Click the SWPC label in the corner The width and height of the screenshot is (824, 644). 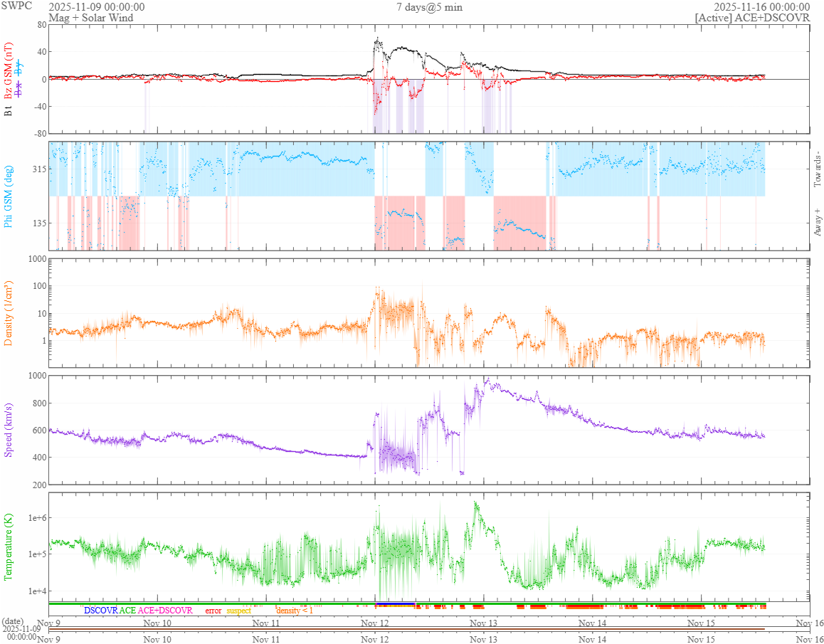click(16, 6)
